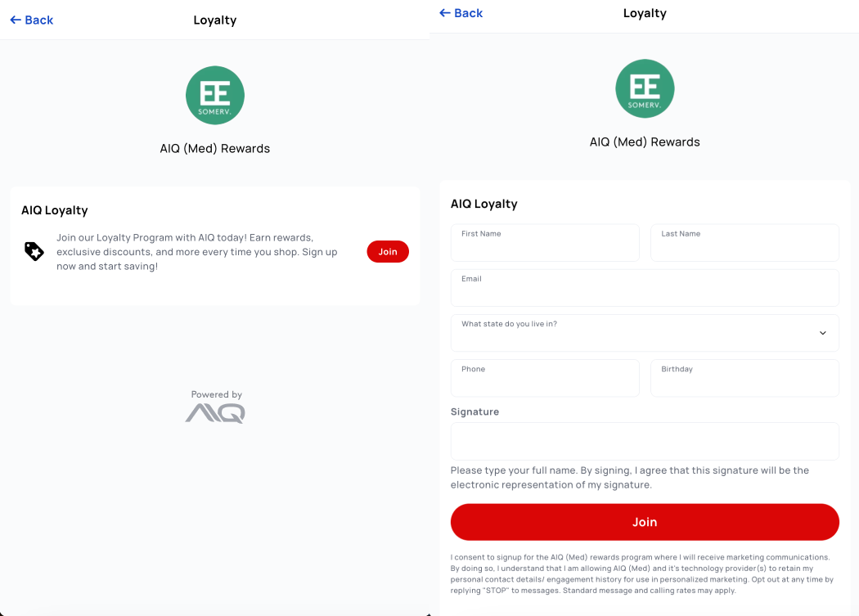Open the state selection dropdown
The height and width of the screenshot is (616, 859).
(x=645, y=333)
